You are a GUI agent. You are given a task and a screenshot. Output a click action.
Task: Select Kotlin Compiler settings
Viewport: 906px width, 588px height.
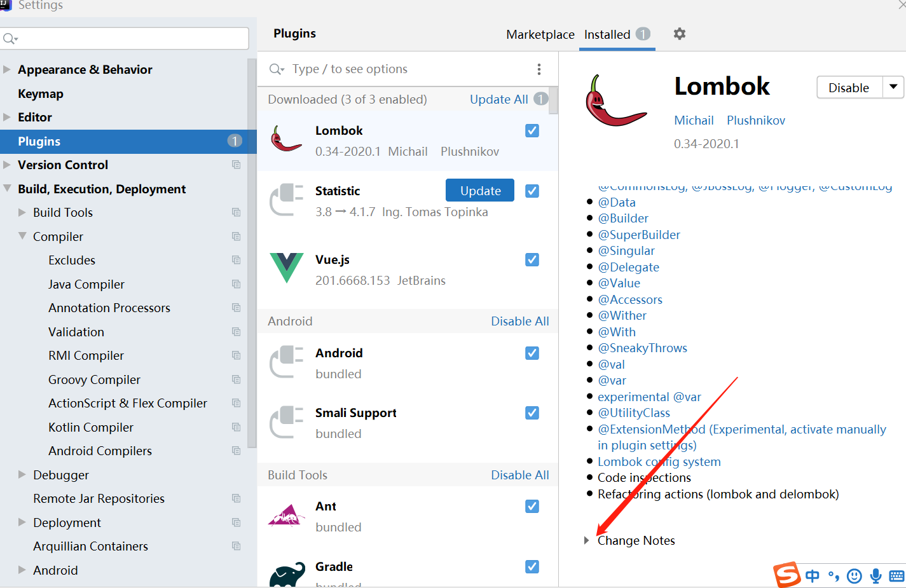tap(91, 427)
